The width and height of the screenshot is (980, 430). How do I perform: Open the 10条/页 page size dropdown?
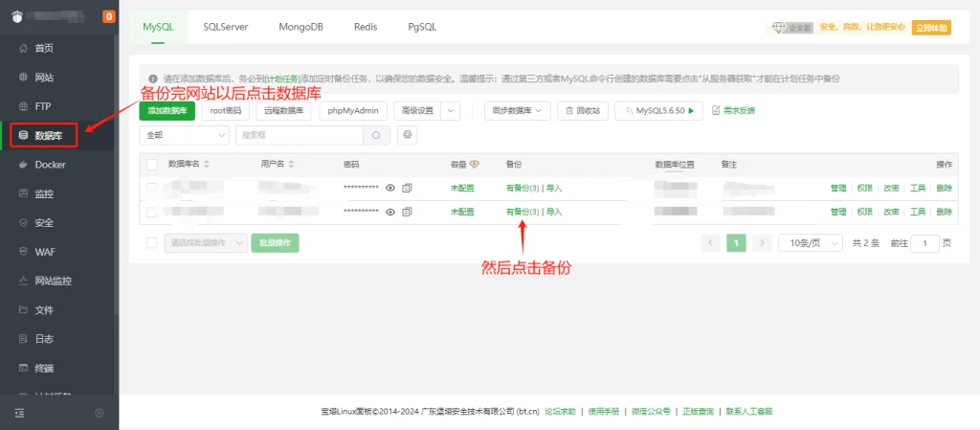(x=810, y=243)
